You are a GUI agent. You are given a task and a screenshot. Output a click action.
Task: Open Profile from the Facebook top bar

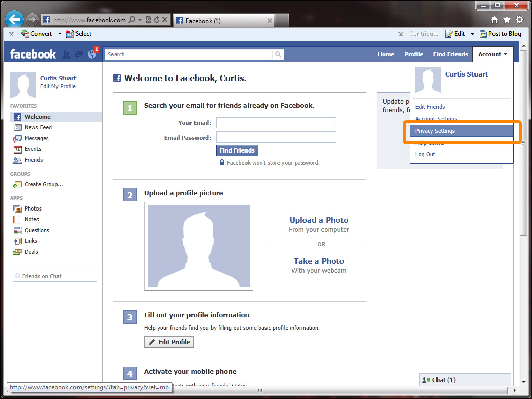[413, 54]
